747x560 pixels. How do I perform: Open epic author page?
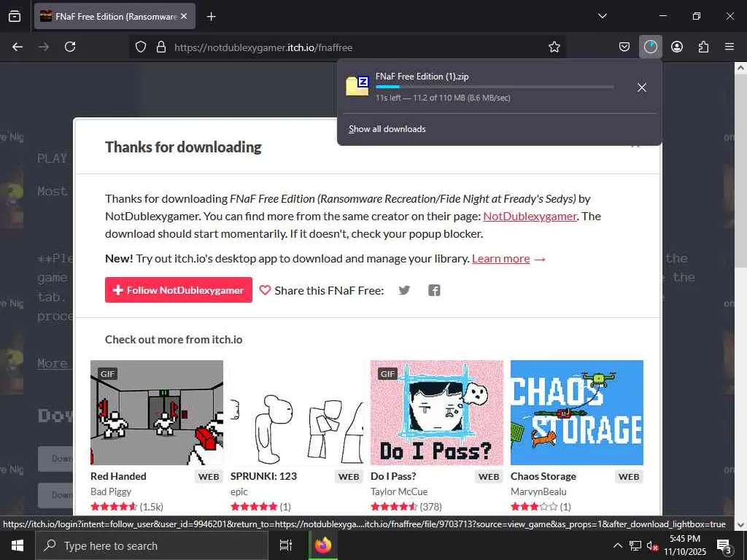(x=239, y=491)
